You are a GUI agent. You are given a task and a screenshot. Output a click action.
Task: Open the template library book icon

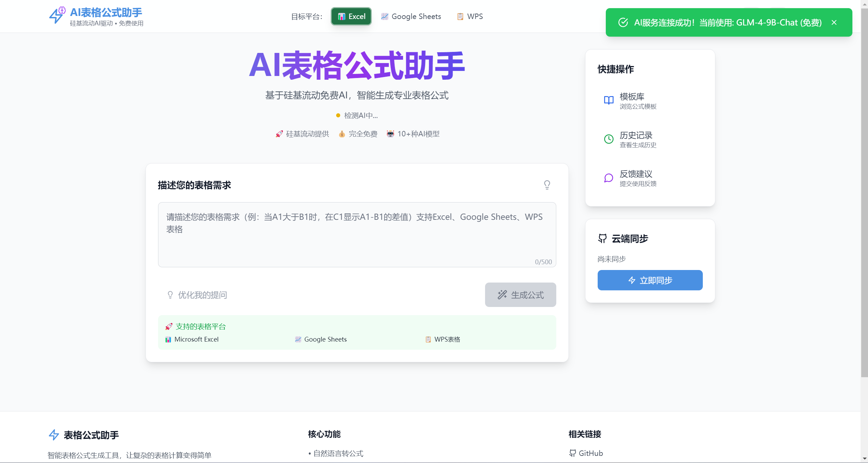click(x=609, y=100)
